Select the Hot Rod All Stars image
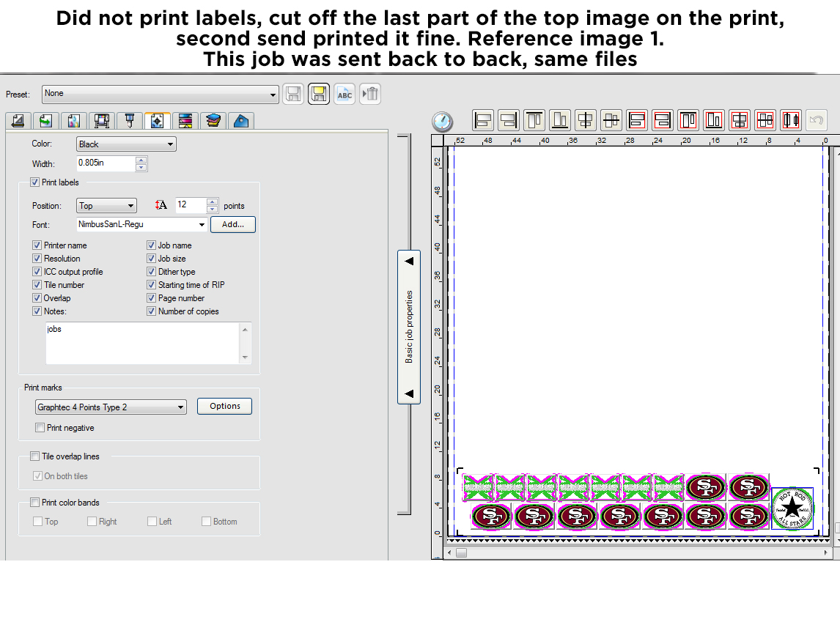This screenshot has height=633, width=840. pos(792,508)
